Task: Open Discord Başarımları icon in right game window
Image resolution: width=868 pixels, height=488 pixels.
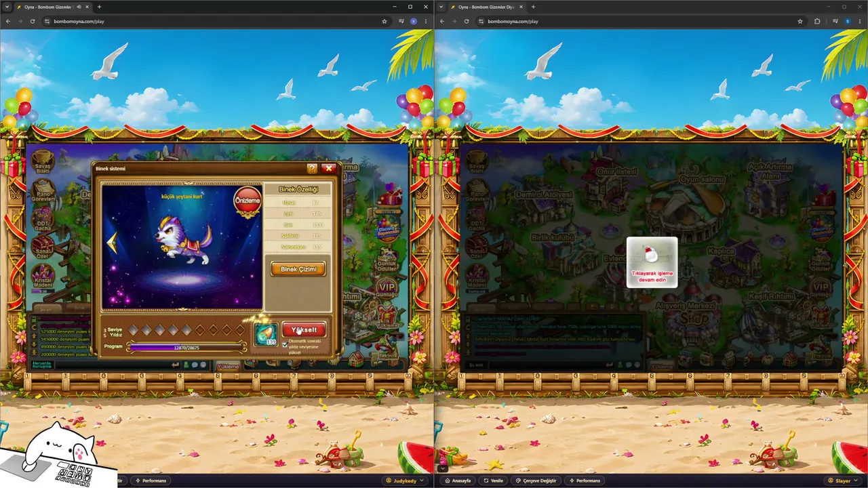Action: point(822,230)
